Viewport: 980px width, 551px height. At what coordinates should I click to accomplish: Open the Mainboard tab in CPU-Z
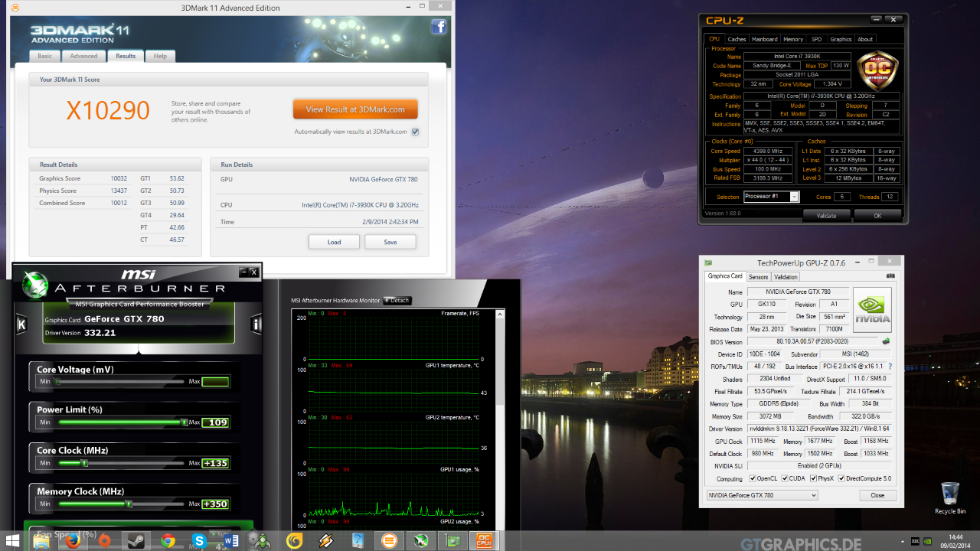[764, 39]
